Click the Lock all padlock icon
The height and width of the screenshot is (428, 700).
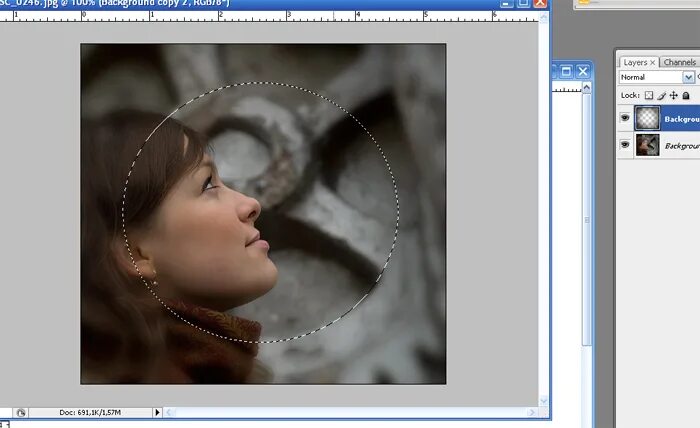[x=686, y=96]
